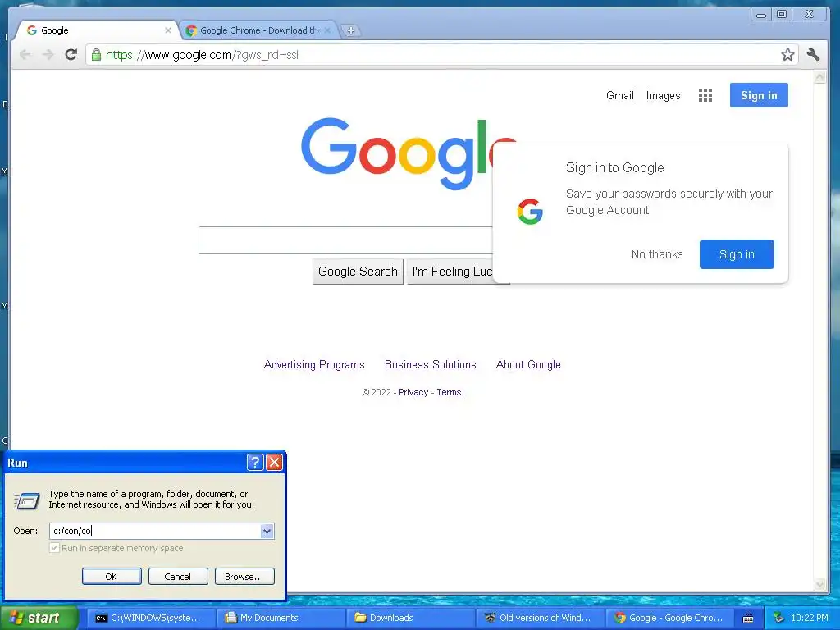Bookmark this page with the star icon
The height and width of the screenshot is (630, 840).
point(787,54)
